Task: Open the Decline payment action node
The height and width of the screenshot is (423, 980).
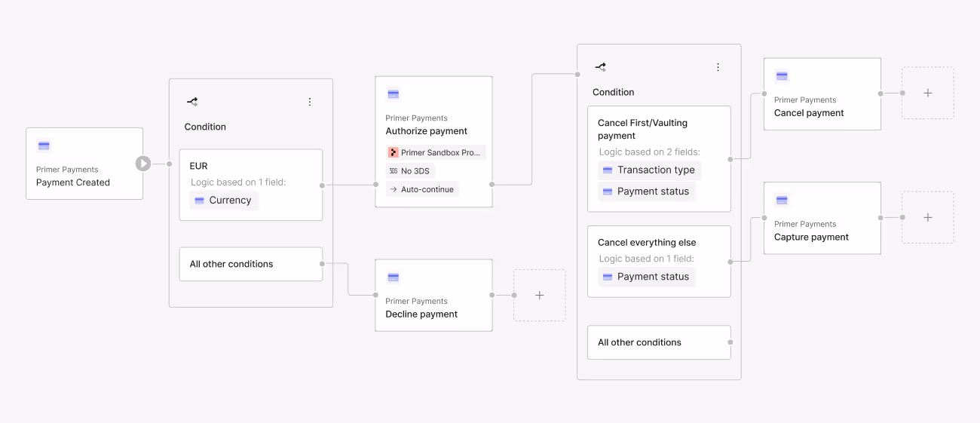Action: tap(433, 295)
